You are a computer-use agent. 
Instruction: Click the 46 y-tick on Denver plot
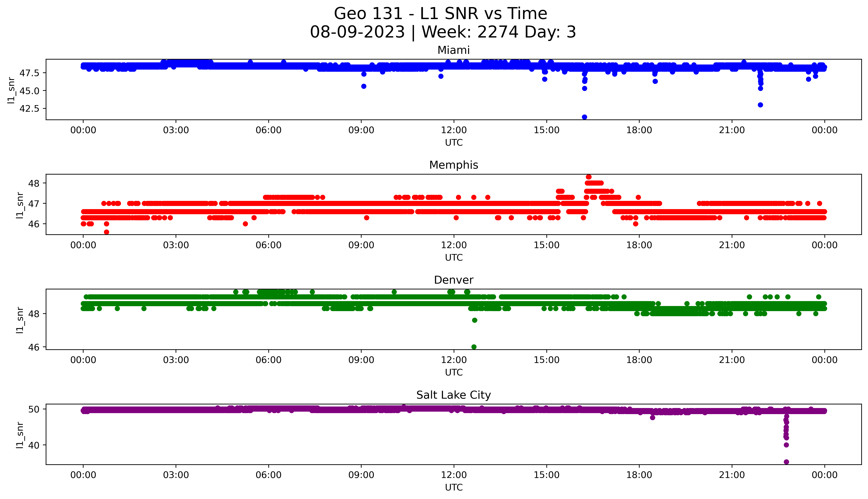[x=34, y=347]
